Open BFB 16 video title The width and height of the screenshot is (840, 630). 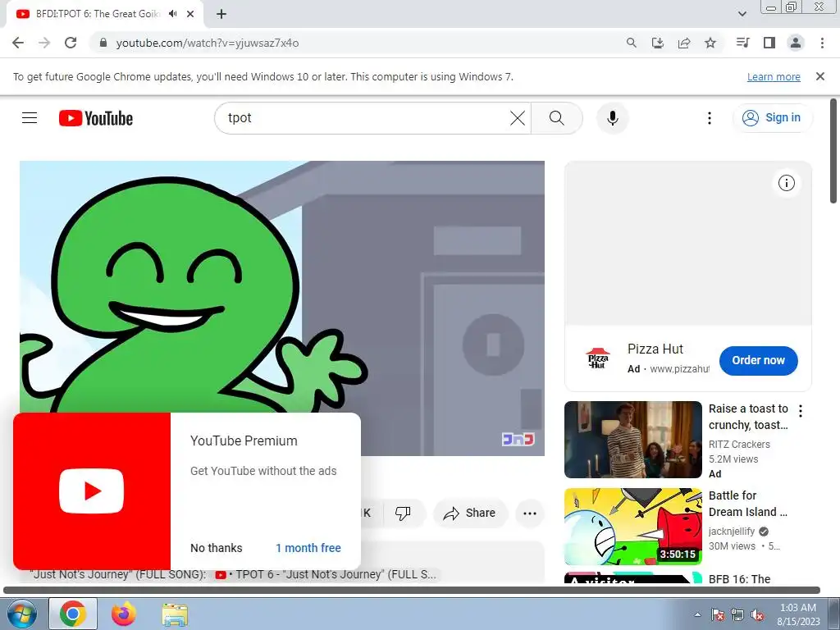coord(740,579)
